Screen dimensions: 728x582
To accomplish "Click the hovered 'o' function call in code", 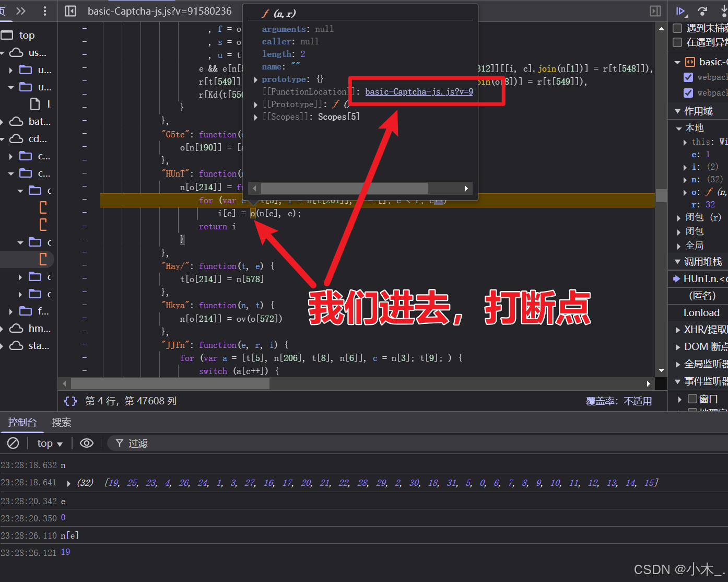I will [253, 213].
